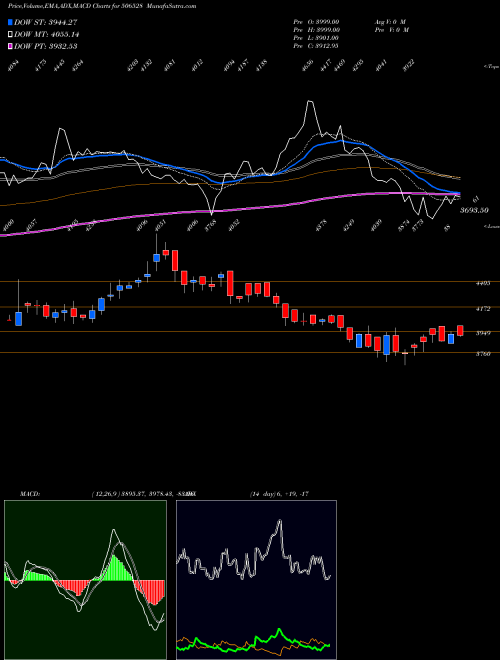The width and height of the screenshot is (500, 660).
Task: Click the chart title mentioning MunafaSutra.com
Action: pos(102,6)
